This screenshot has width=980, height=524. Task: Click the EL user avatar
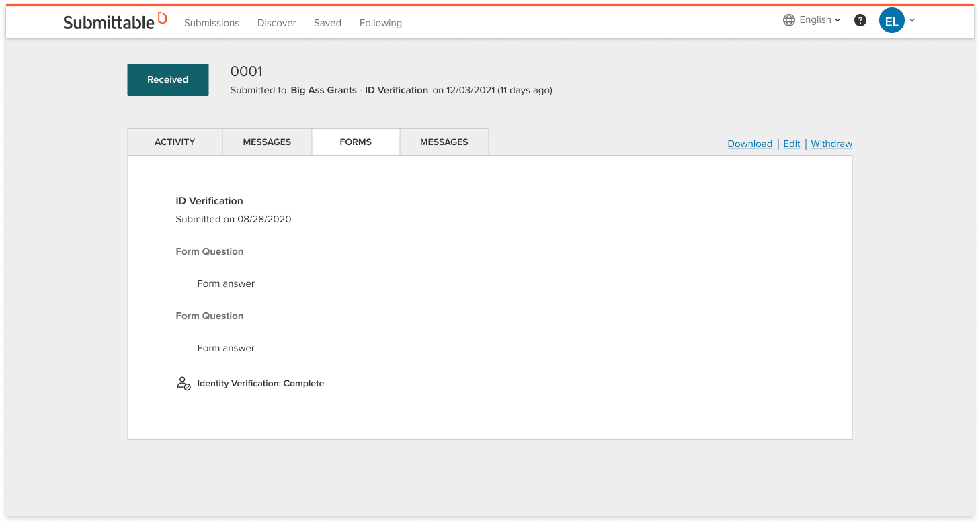(x=891, y=21)
